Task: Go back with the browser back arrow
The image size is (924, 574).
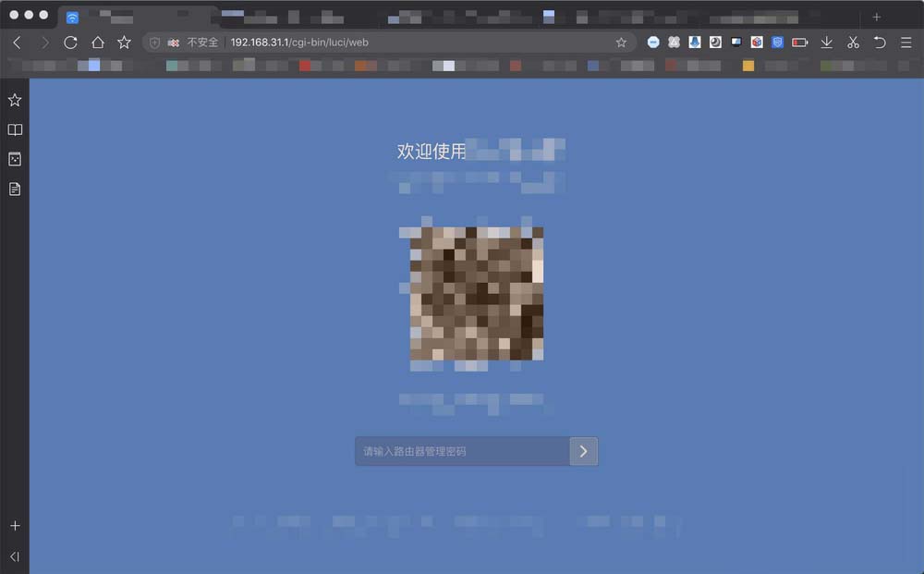Action: [x=17, y=43]
